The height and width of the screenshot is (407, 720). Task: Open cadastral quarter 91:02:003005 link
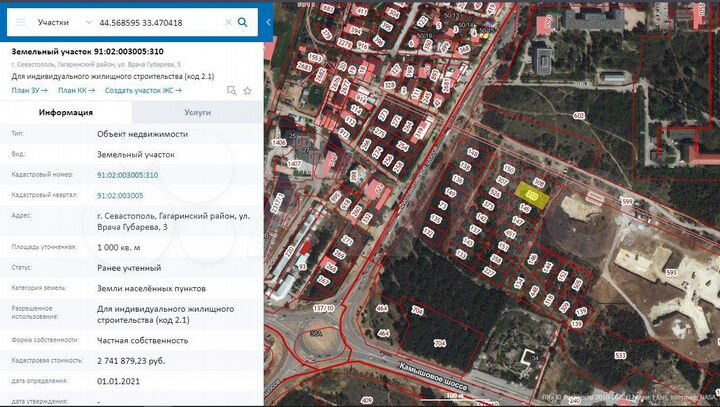tap(120, 195)
